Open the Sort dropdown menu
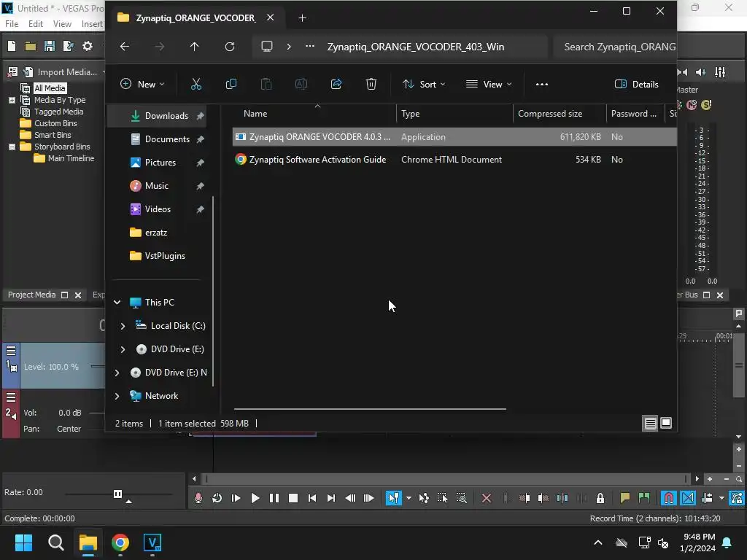Image resolution: width=747 pixels, height=560 pixels. pyautogui.click(x=424, y=85)
